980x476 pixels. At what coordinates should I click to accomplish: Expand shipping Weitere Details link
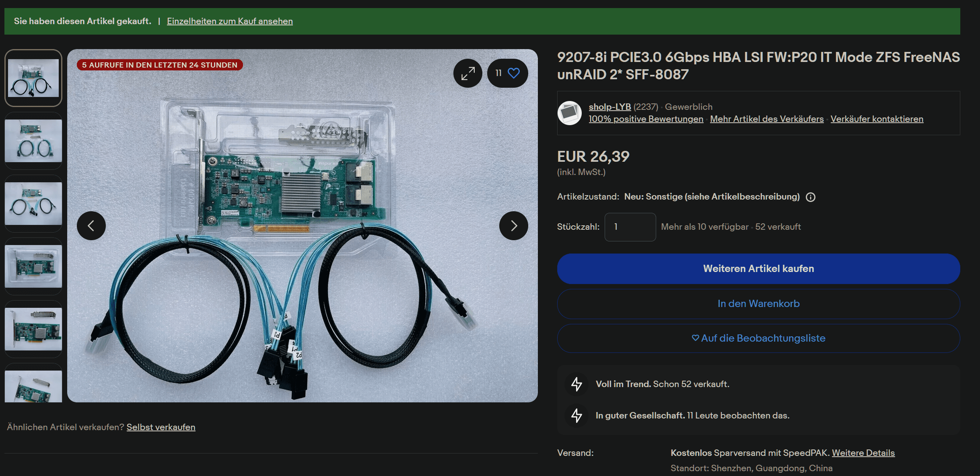(863, 453)
